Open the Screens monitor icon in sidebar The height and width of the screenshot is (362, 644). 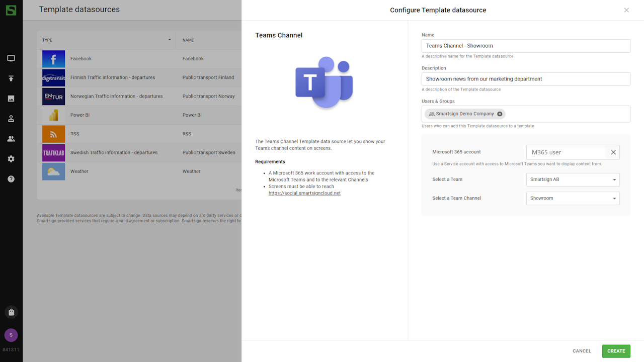pyautogui.click(x=11, y=58)
